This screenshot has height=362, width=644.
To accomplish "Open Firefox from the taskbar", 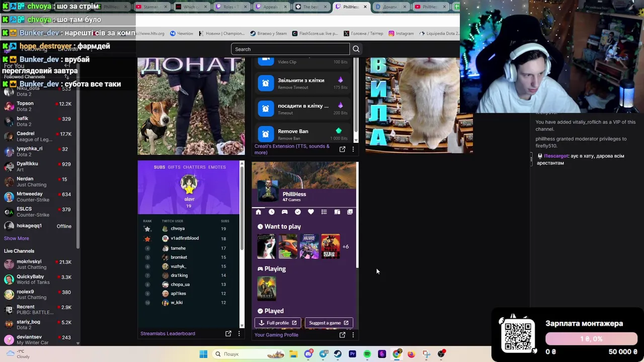I will point(411,354).
